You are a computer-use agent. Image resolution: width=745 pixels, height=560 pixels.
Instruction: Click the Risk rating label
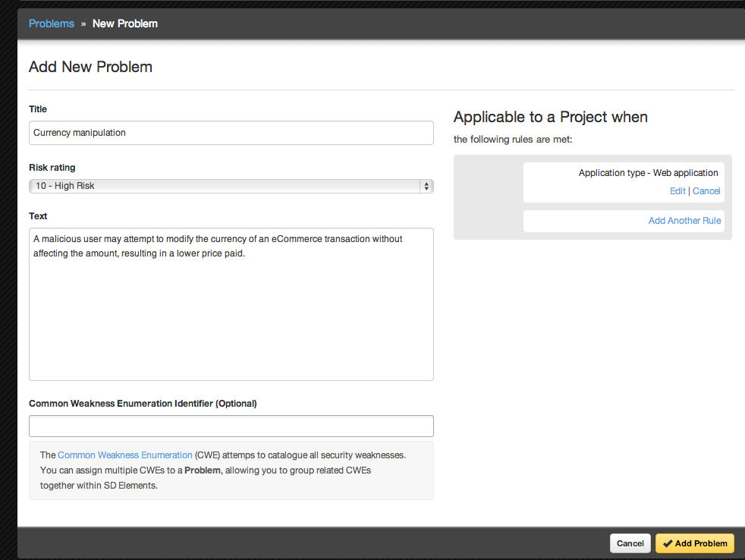(x=52, y=168)
